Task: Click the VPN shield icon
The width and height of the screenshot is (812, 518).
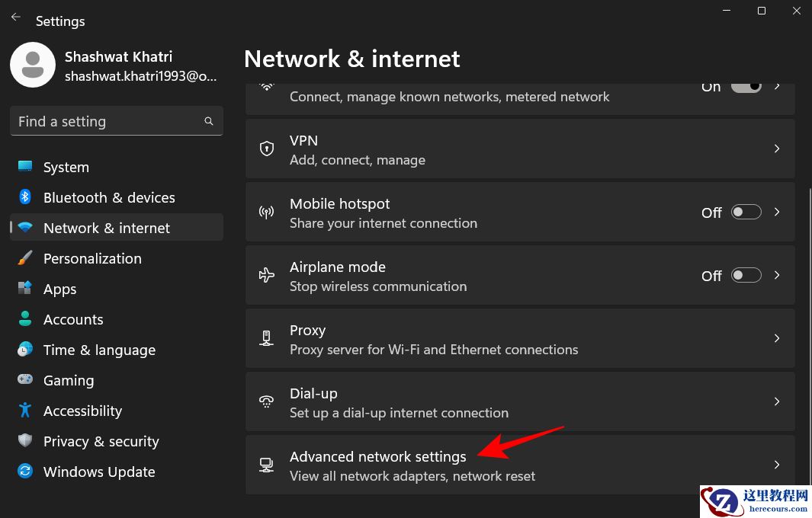Action: tap(267, 149)
